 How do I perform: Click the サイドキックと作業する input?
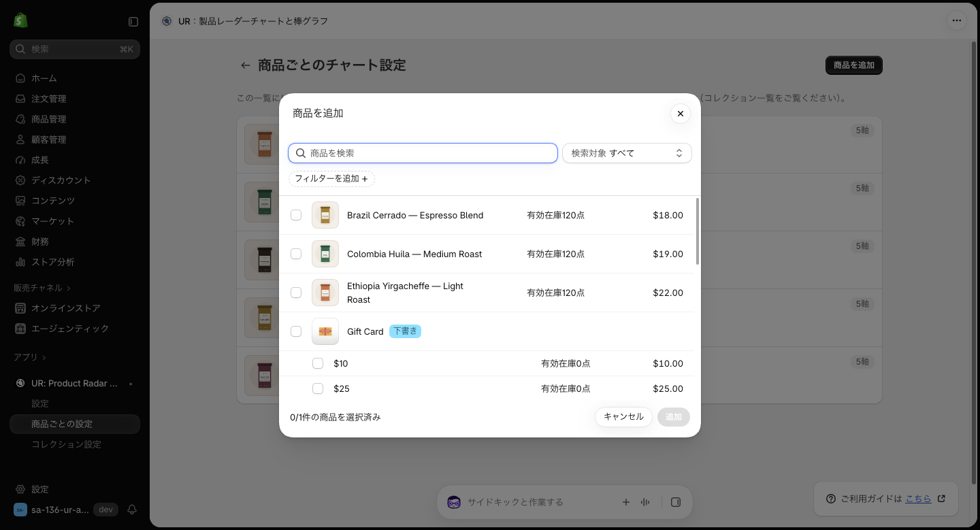pos(515,502)
